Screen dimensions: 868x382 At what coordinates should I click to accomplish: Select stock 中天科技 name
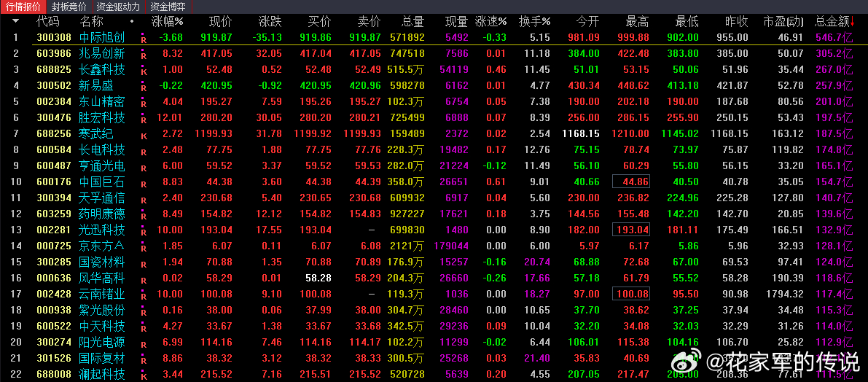pos(103,326)
